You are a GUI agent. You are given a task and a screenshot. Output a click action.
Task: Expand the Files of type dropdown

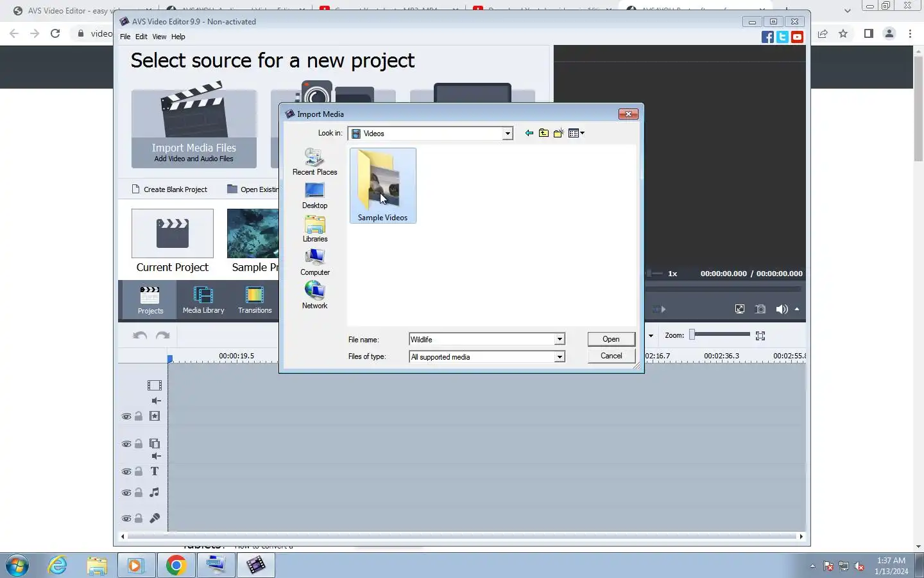(x=560, y=357)
